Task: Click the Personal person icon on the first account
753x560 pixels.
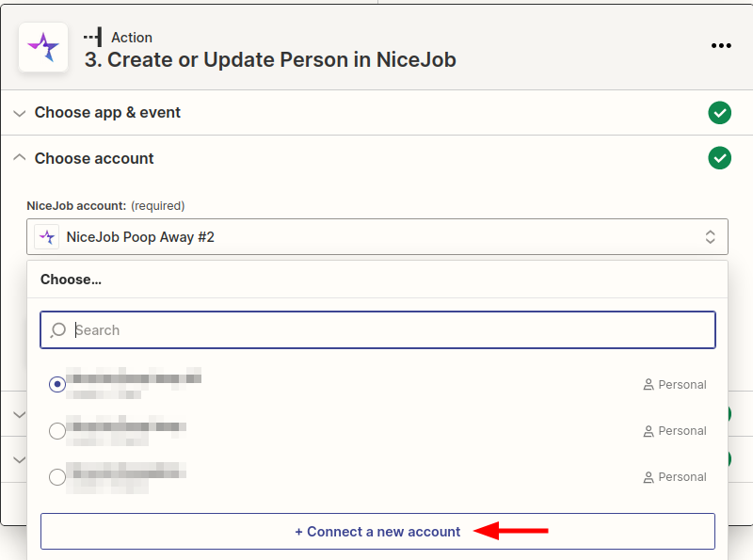Action: click(649, 384)
